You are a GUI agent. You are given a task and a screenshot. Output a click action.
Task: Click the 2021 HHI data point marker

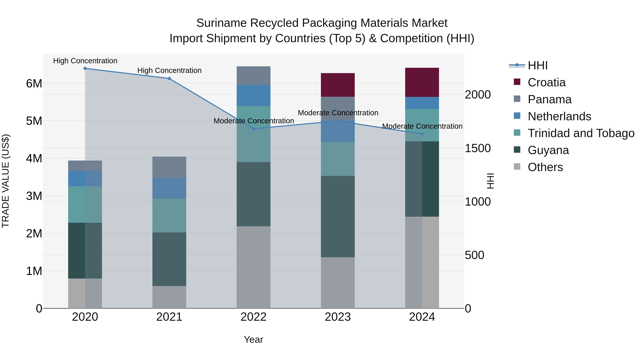169,78
